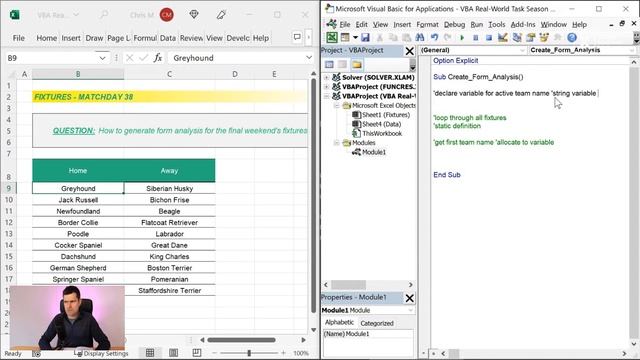Close the Project - VBAProject pane
This screenshot has height=360, width=640.
click(x=409, y=51)
